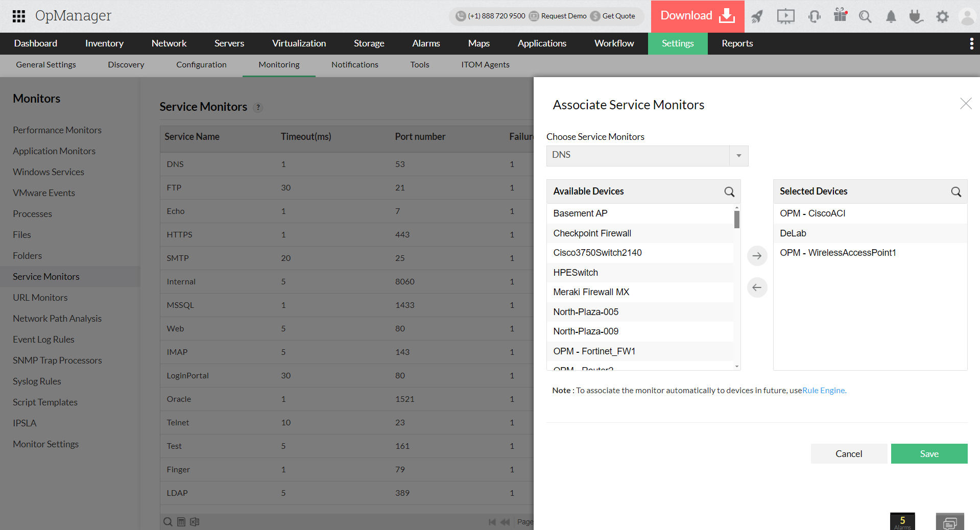
Task: Move selected device using right arrow button
Action: 757,256
